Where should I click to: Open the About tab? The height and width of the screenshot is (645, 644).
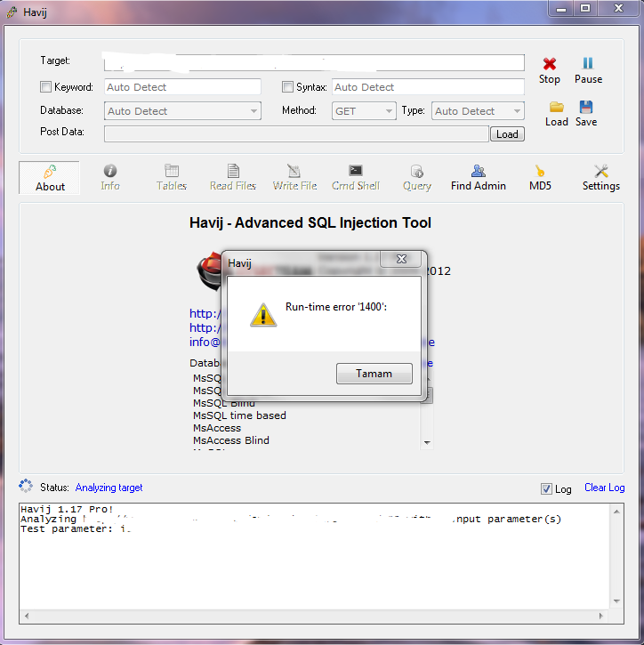(49, 178)
